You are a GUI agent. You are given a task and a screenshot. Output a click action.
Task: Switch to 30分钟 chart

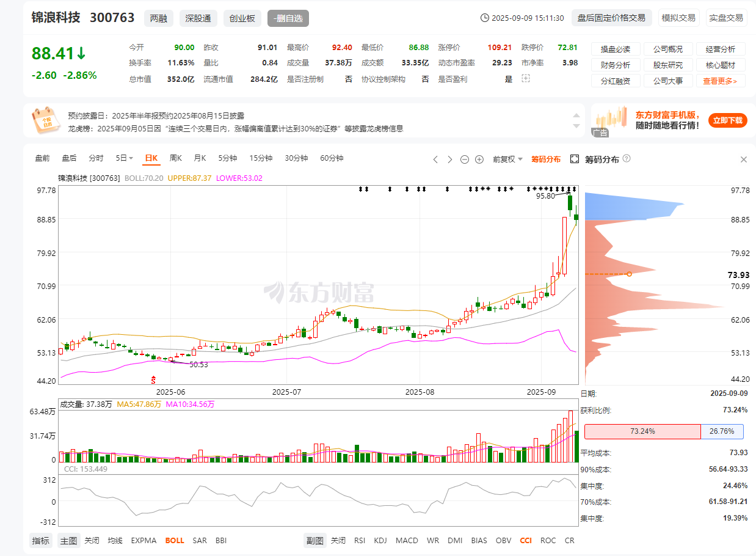tap(296, 158)
